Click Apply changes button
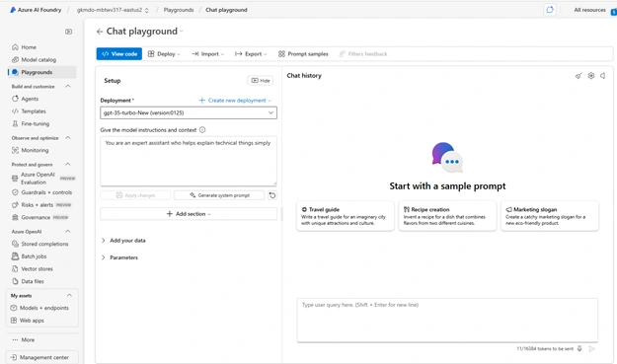Screen dimensions: 617x364 click(x=135, y=195)
